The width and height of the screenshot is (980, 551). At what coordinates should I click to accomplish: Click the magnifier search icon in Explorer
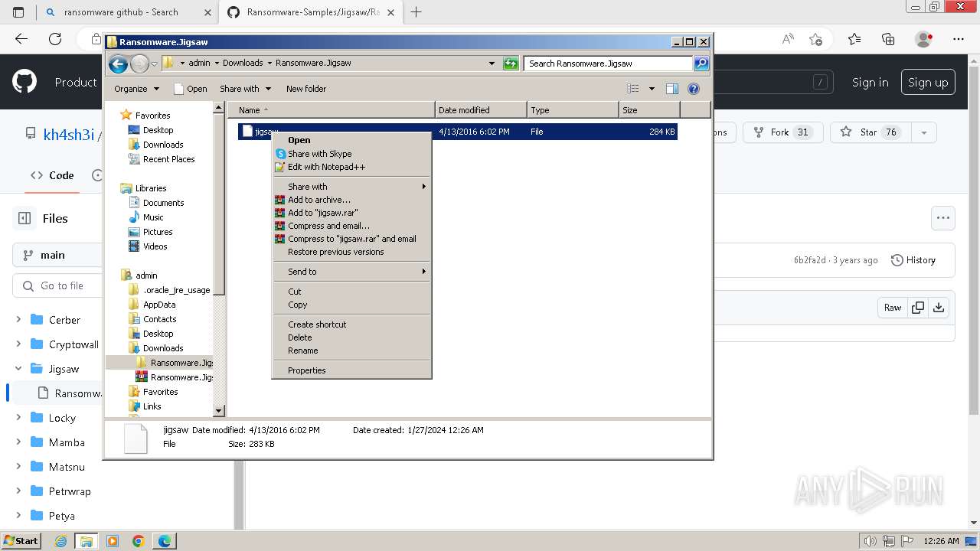tap(701, 64)
